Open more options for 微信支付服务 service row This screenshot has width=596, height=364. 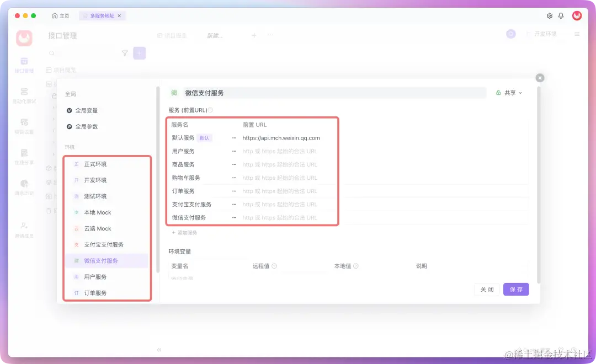[234, 218]
